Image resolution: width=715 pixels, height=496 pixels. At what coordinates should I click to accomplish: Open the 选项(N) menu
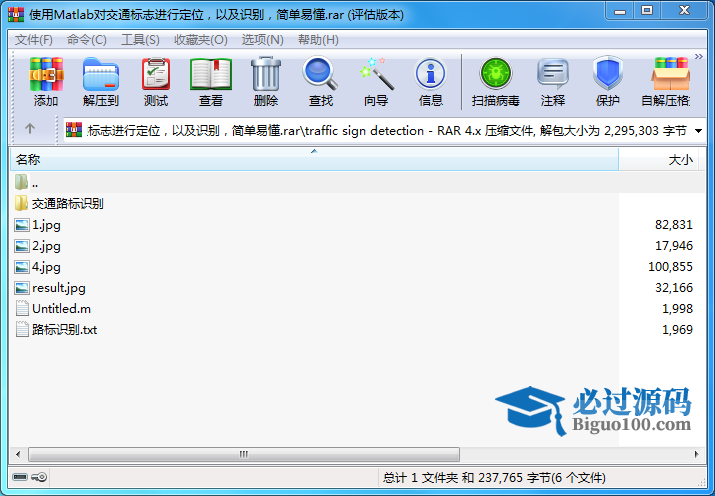(x=262, y=40)
